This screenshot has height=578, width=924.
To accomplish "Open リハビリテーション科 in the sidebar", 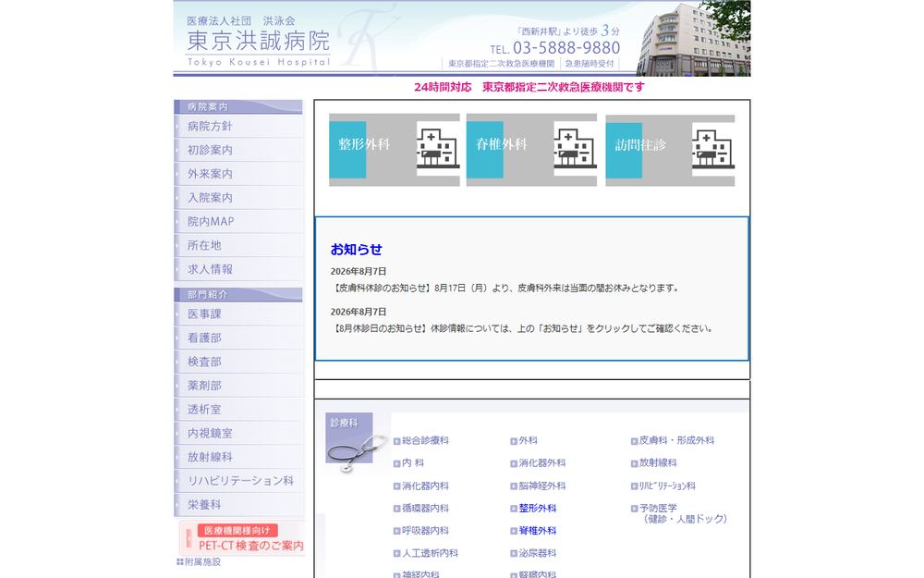I will pyautogui.click(x=238, y=481).
